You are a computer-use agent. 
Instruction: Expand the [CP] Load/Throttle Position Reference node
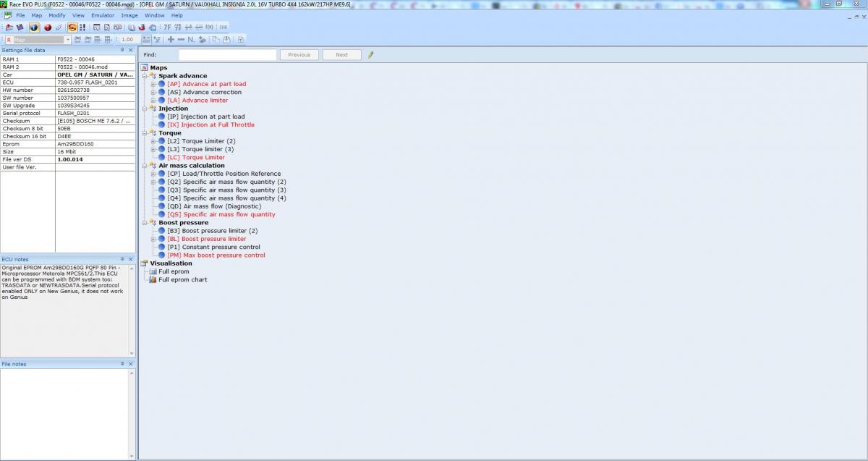point(153,174)
